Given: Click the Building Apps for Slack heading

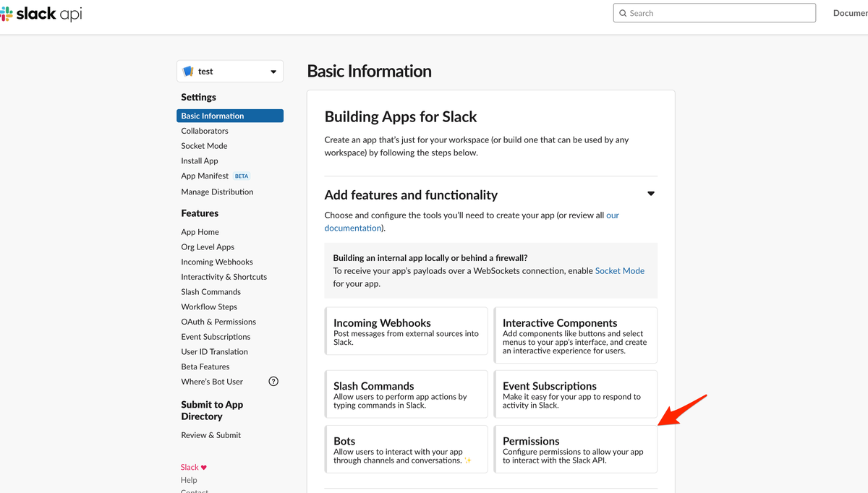Looking at the screenshot, I should tap(401, 117).
